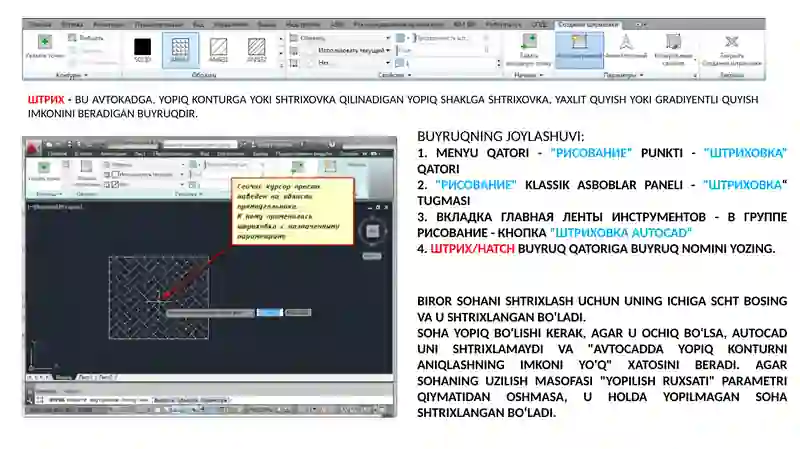Open the Аннотации ribbon tab

click(109, 24)
